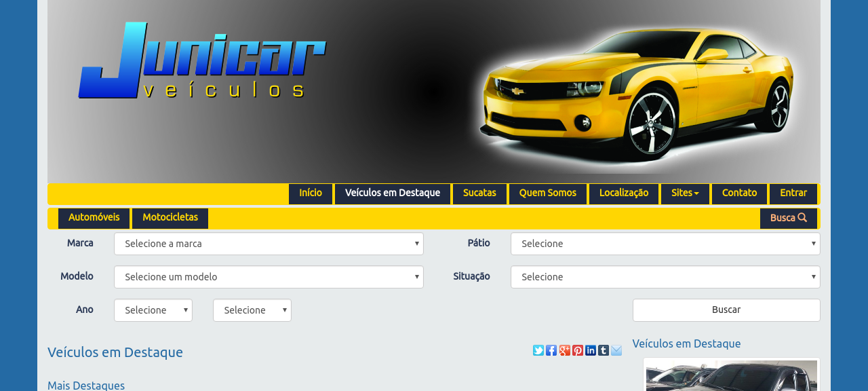This screenshot has height=391, width=868.
Task: Switch to the Automóveis tab
Action: (94, 218)
